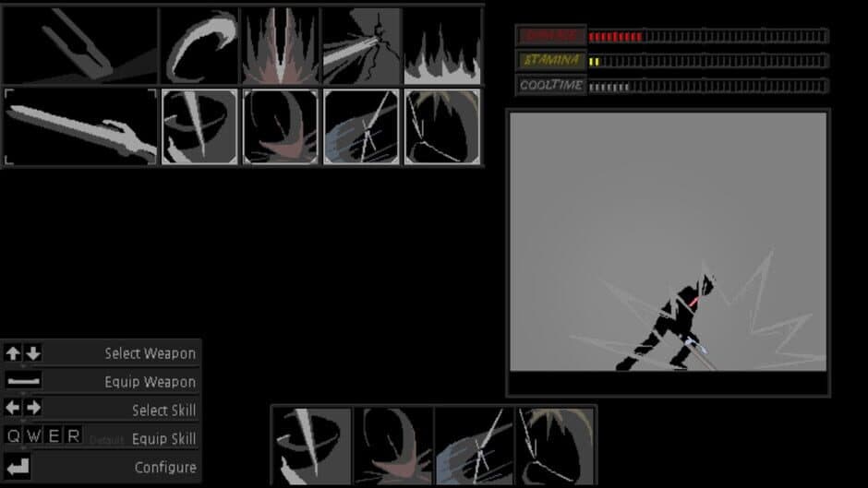Click the Enter key icon for Configure
The image size is (868, 488).
point(18,467)
